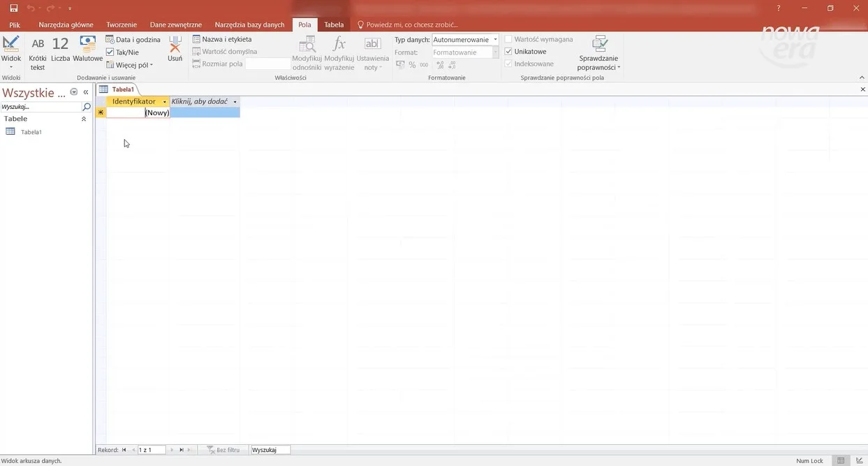
Task: Add a Number (Liczba) field
Action: [x=61, y=49]
